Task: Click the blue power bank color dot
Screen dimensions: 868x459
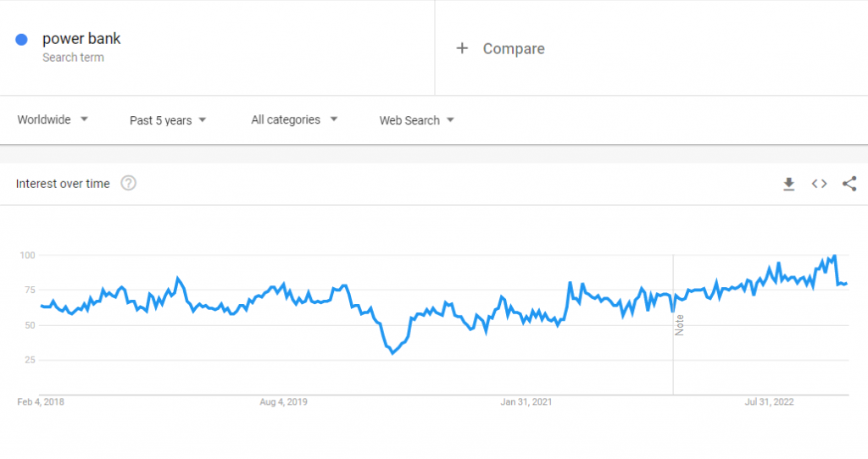Action: [x=22, y=39]
